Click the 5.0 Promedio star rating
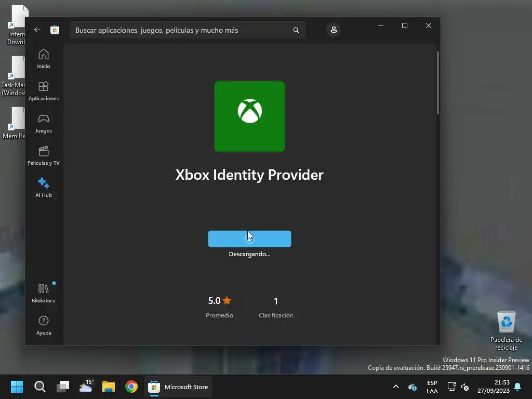 tap(220, 307)
